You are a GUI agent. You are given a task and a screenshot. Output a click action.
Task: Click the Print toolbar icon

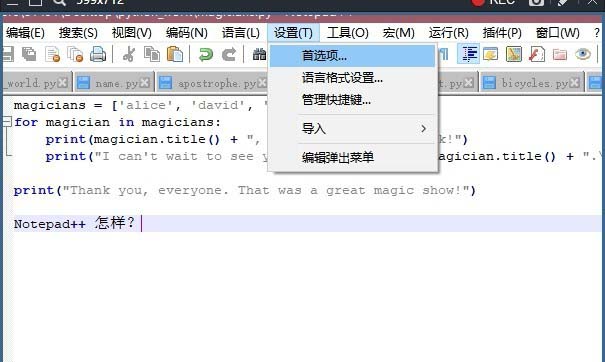pyautogui.click(x=98, y=54)
